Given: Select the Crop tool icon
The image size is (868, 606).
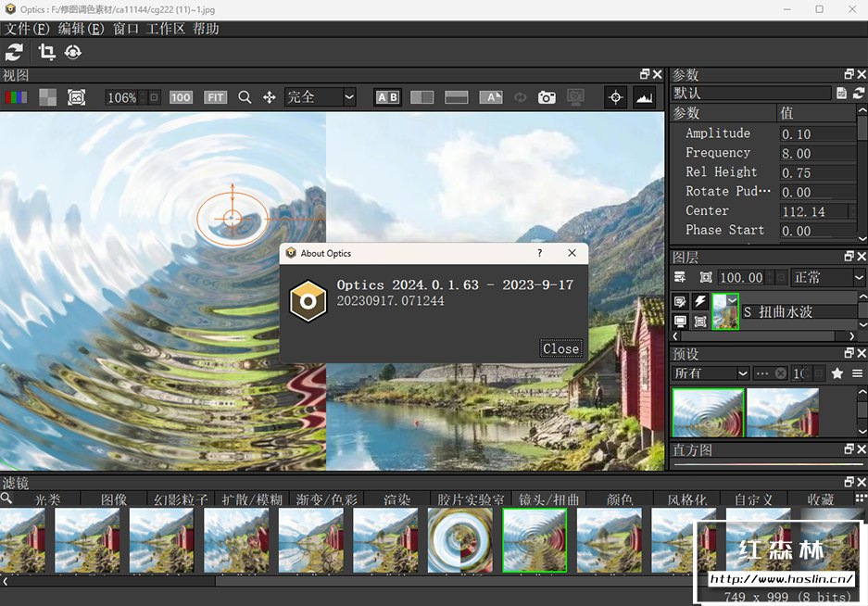Looking at the screenshot, I should [x=46, y=52].
